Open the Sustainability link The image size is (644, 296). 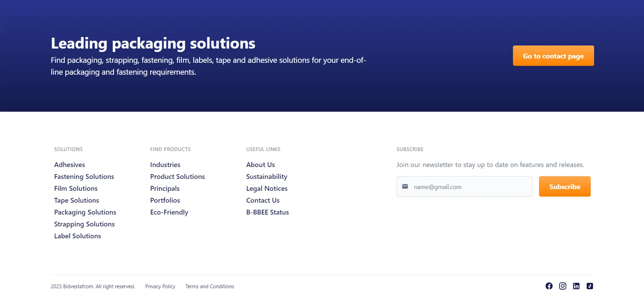[x=267, y=177]
